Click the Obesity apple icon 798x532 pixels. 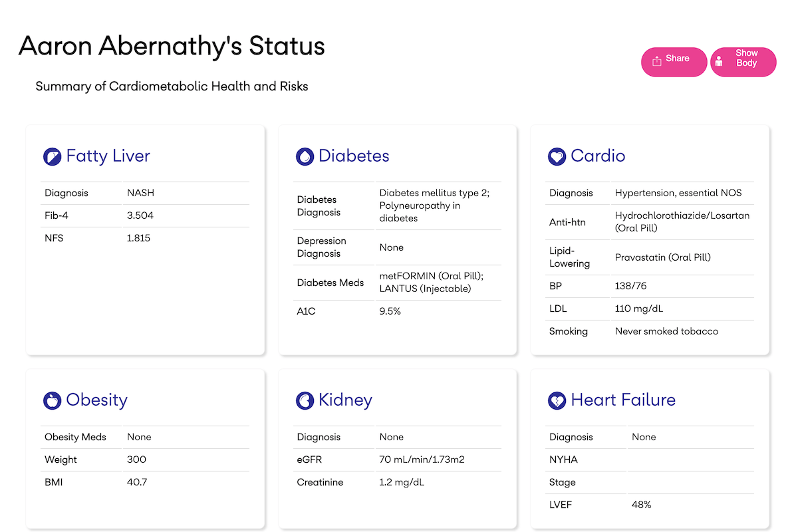[x=52, y=400]
